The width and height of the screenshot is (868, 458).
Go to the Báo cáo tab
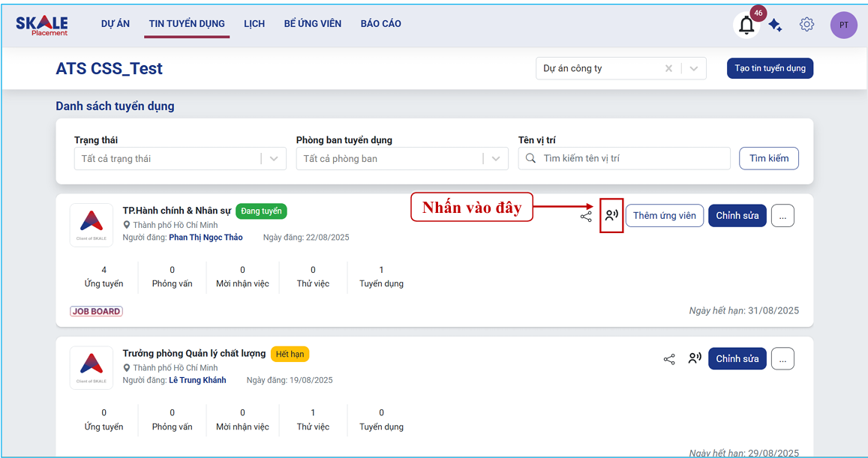380,24
